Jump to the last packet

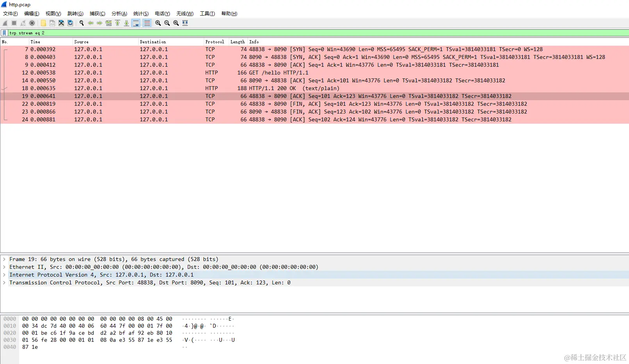pos(127,23)
